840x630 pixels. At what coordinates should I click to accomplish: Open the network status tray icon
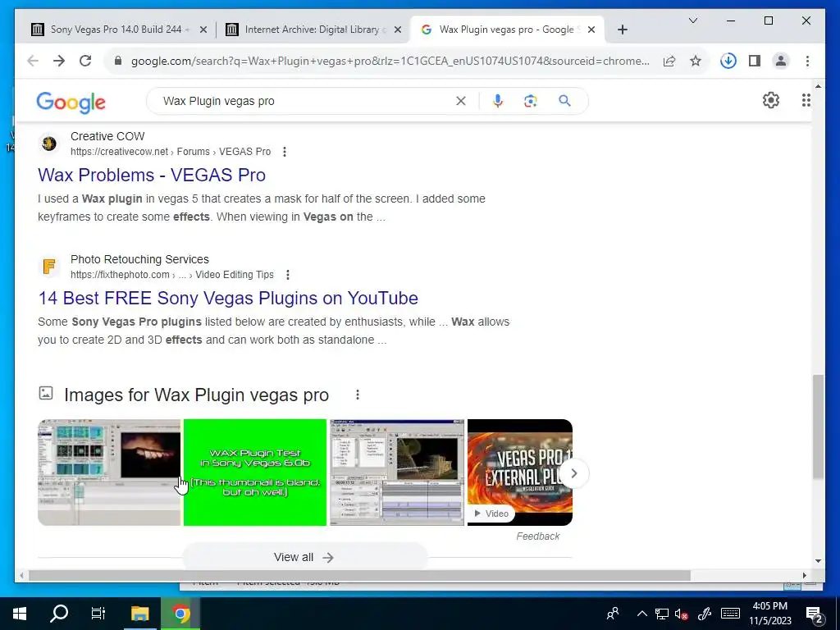[662, 614]
